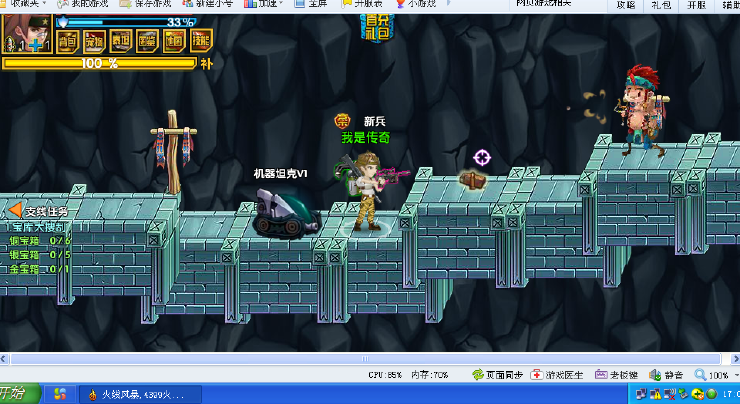
Task: Click the blue 33% shield bar
Action: (126, 22)
